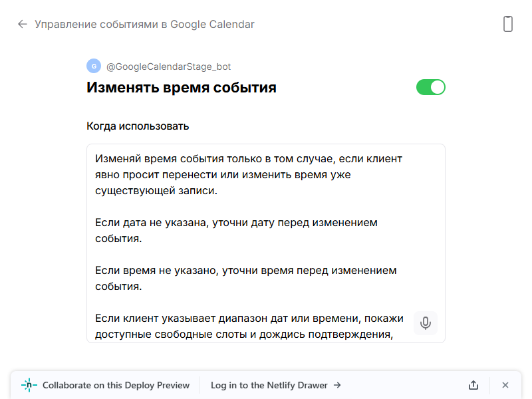Click paragraph starting "Если клиент указывает диапазон"
532x399 pixels.
coord(249,326)
